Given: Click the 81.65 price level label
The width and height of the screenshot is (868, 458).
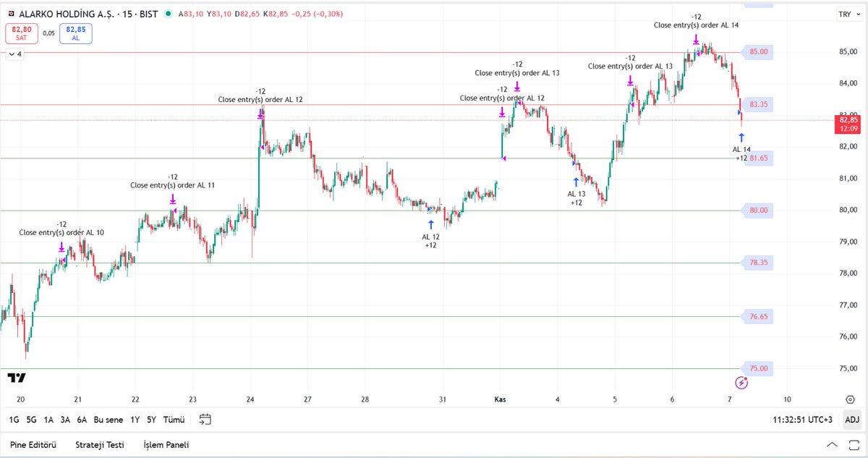Looking at the screenshot, I should tap(758, 158).
